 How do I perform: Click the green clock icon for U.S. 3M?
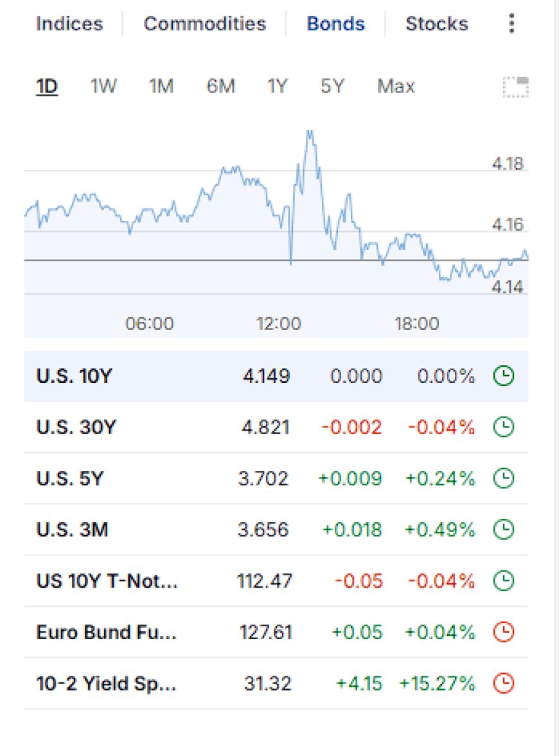pyautogui.click(x=504, y=529)
